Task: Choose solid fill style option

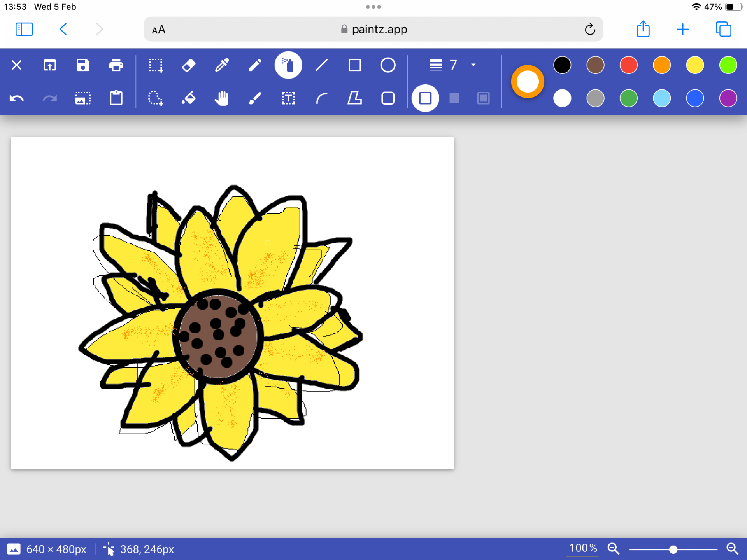Action: 454,98
